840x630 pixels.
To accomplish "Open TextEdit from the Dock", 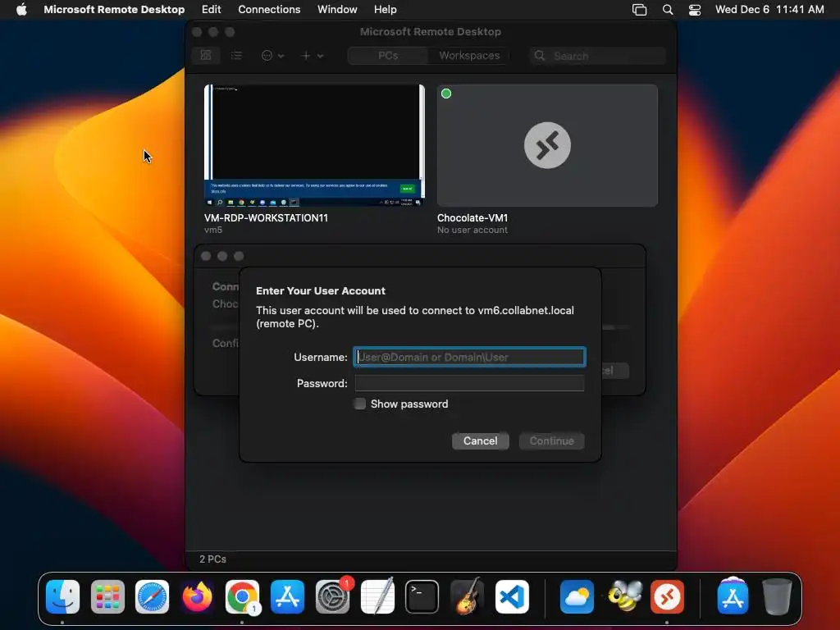I will point(377,597).
